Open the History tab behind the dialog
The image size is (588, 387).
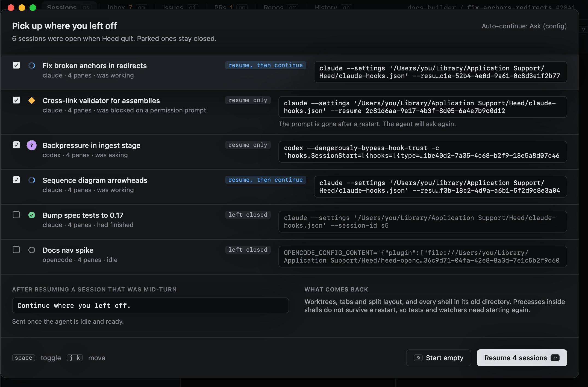[x=333, y=7]
